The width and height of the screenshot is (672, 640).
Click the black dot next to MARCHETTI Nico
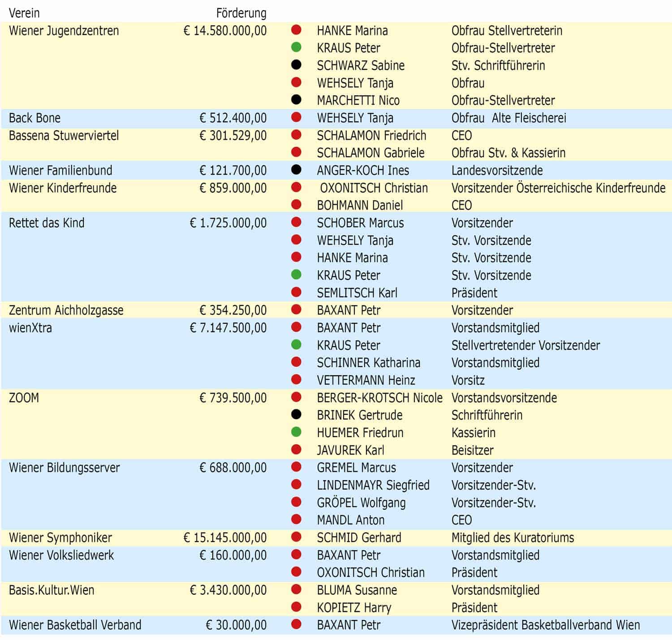296,100
